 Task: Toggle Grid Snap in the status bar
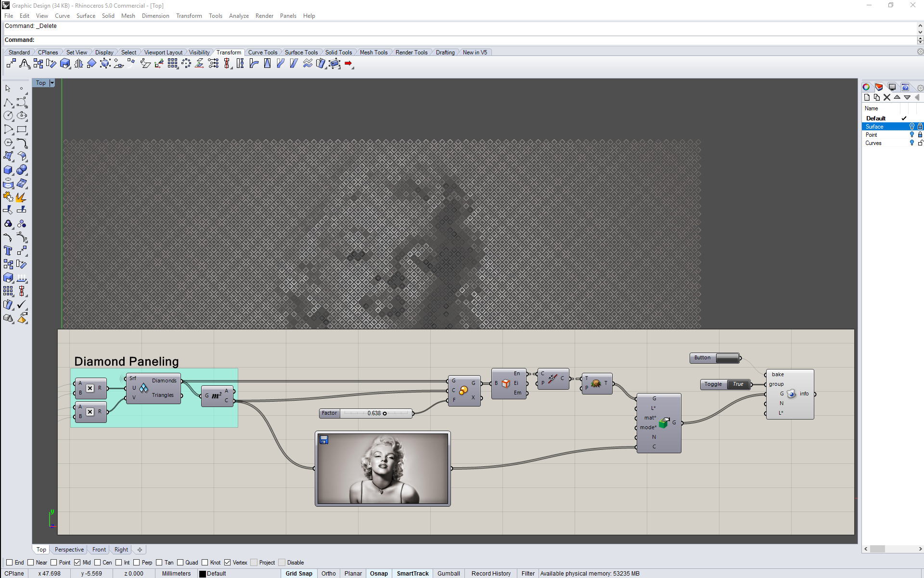point(299,574)
